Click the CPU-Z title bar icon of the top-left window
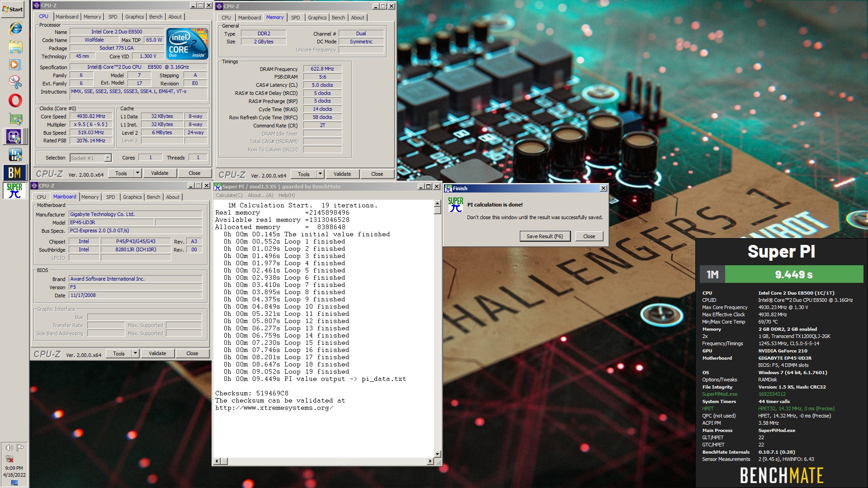 37,5
